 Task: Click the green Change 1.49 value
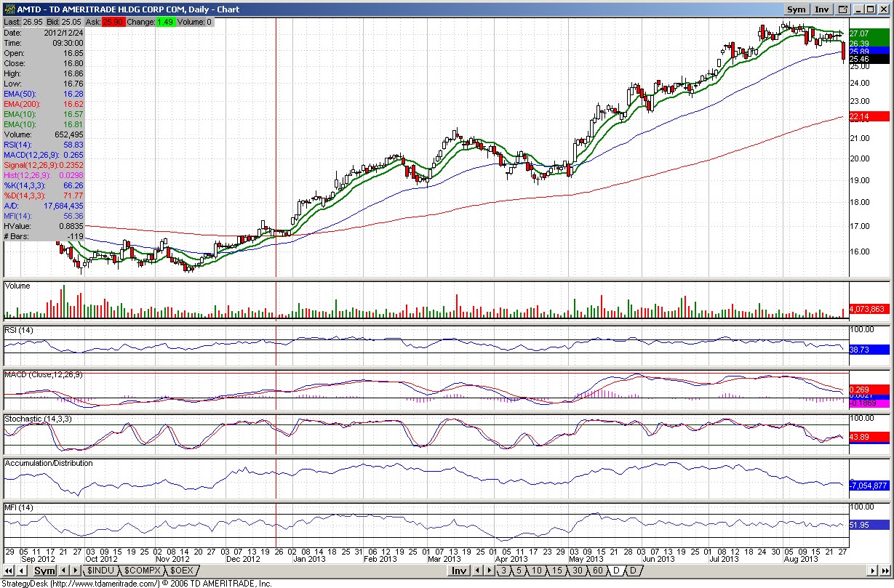[166, 22]
